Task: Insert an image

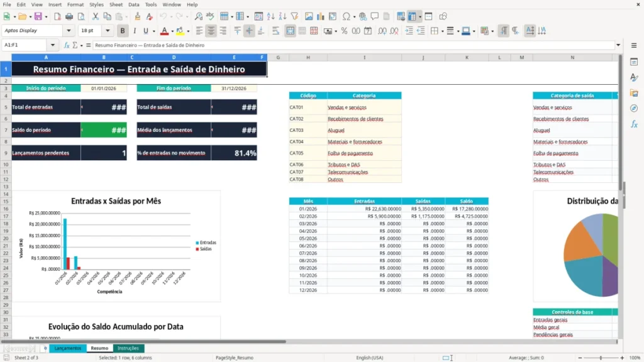Action: 309,16
